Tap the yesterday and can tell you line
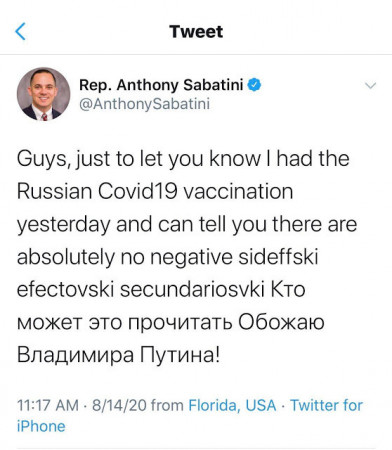Viewport: 392px width, 450px height. (x=187, y=225)
